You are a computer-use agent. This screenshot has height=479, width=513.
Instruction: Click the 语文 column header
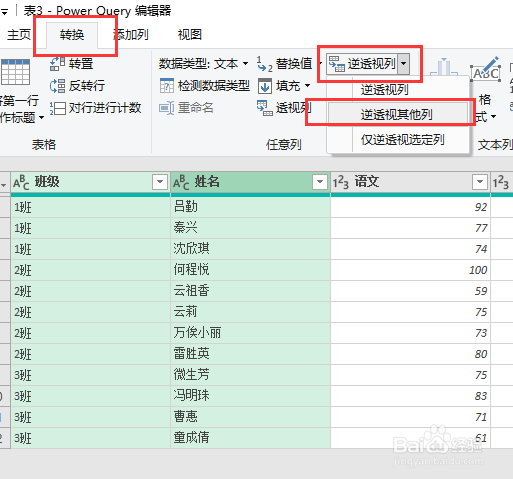coord(410,182)
